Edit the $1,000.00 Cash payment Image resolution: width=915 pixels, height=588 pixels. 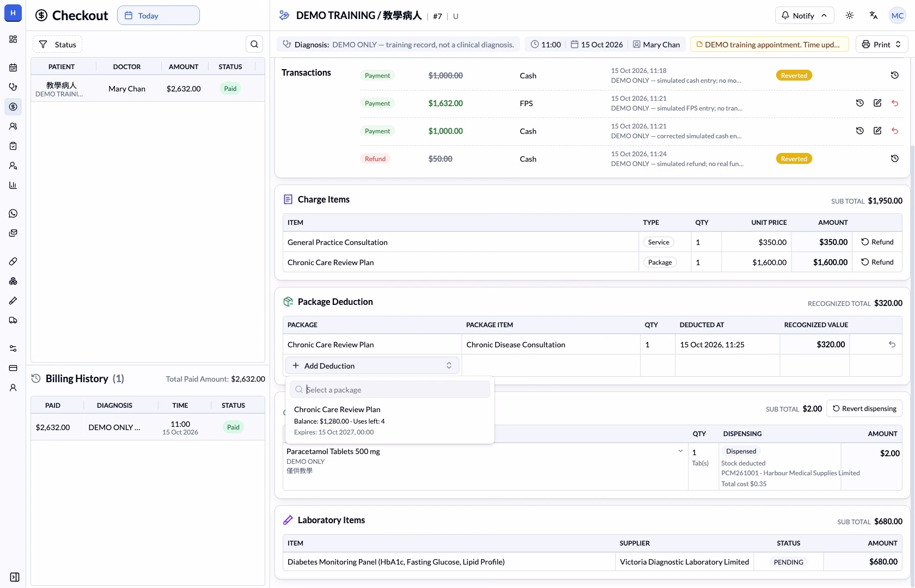pyautogui.click(x=877, y=131)
